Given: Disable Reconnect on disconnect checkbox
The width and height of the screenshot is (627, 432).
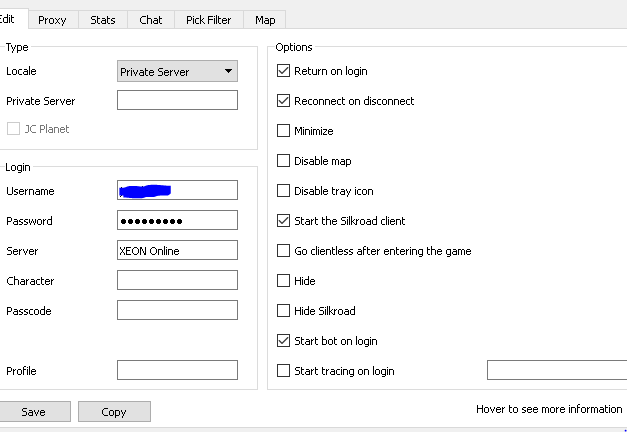Looking at the screenshot, I should pos(284,101).
